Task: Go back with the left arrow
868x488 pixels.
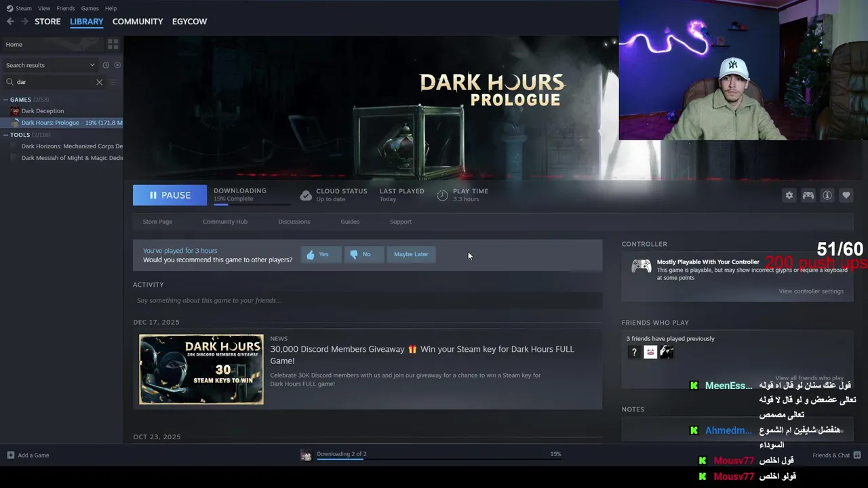Action: (10, 22)
